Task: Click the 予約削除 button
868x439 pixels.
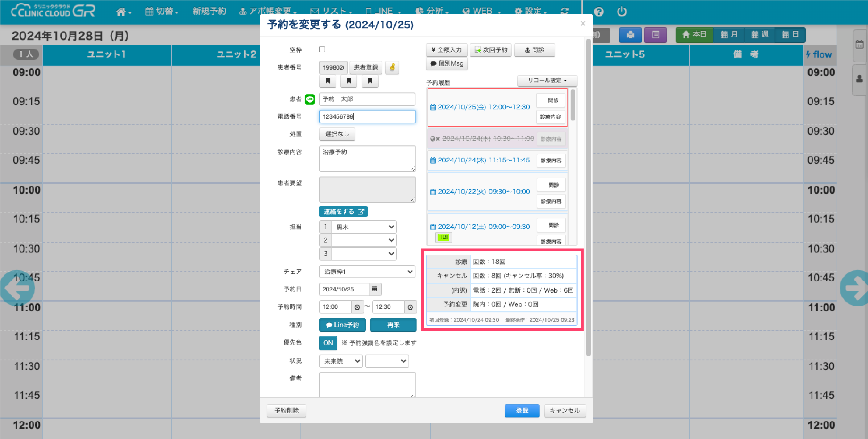Action: [x=286, y=410]
